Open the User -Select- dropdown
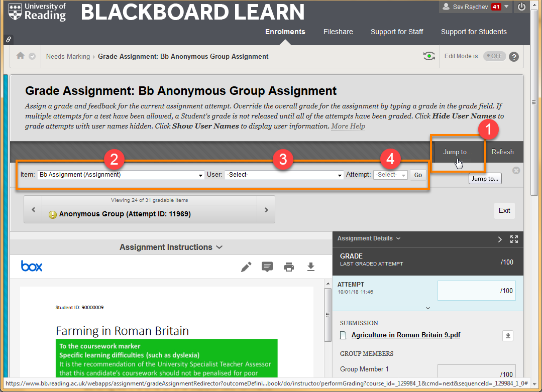Screen dimensions: 542x392 tap(284, 175)
